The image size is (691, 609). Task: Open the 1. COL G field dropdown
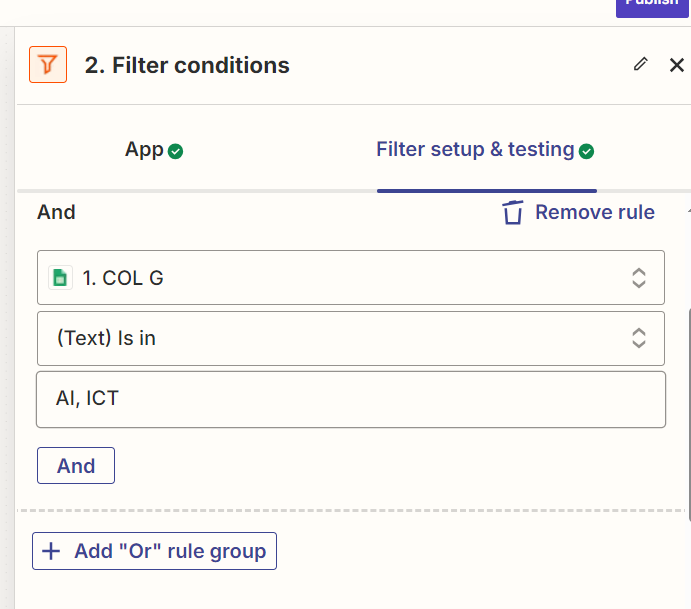point(351,278)
